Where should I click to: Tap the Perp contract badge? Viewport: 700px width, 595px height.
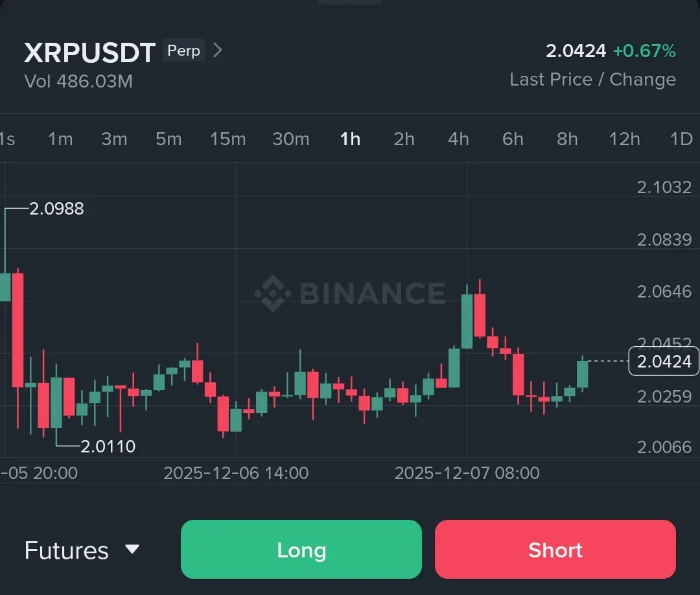(x=183, y=51)
